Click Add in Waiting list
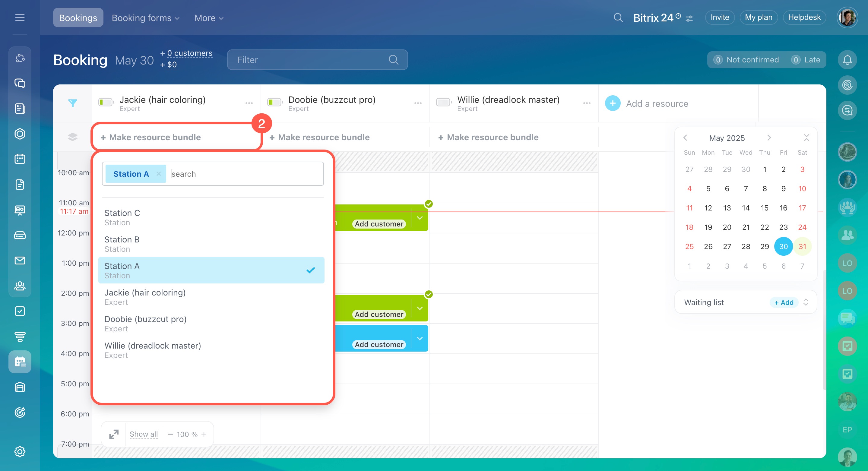The image size is (868, 471). [x=784, y=302]
